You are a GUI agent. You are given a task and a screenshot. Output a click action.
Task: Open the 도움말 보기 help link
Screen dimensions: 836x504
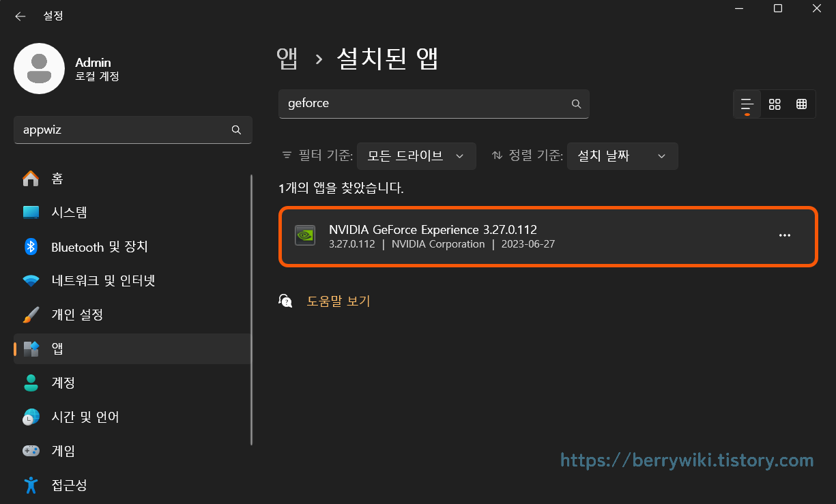pyautogui.click(x=338, y=301)
